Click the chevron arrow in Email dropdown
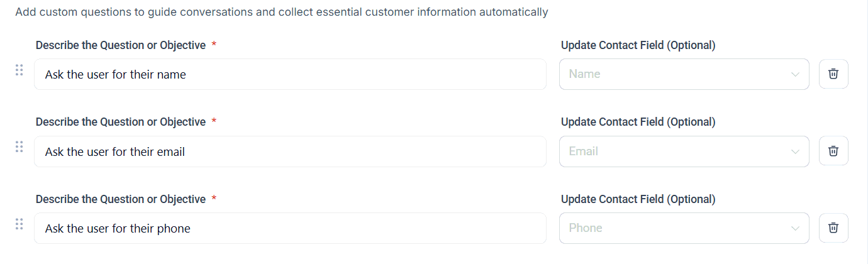The image size is (868, 264). point(795,152)
